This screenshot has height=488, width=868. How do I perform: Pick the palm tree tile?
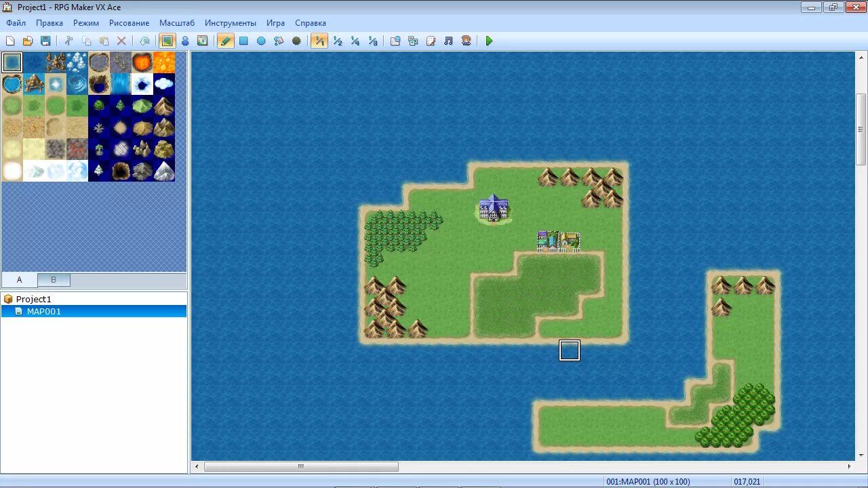pos(99,149)
